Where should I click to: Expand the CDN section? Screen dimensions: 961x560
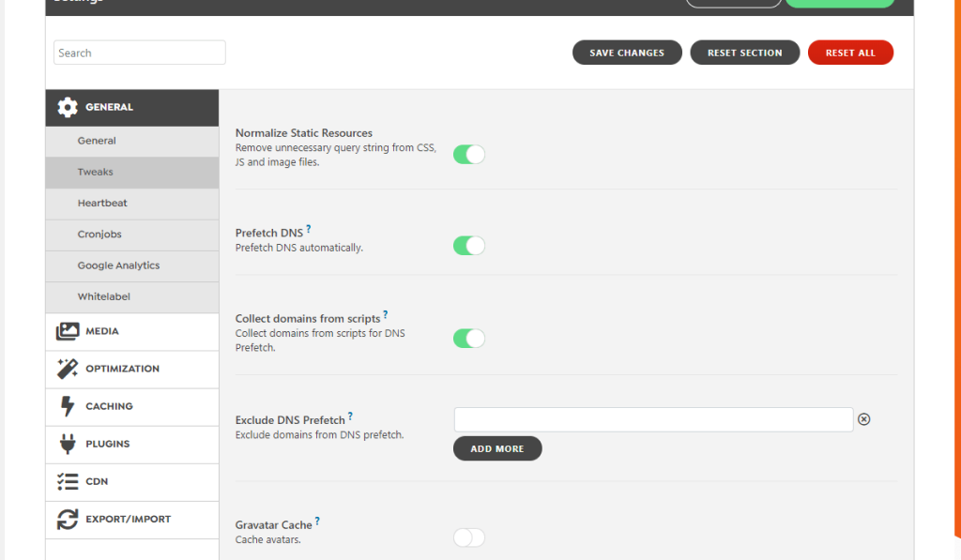131,482
